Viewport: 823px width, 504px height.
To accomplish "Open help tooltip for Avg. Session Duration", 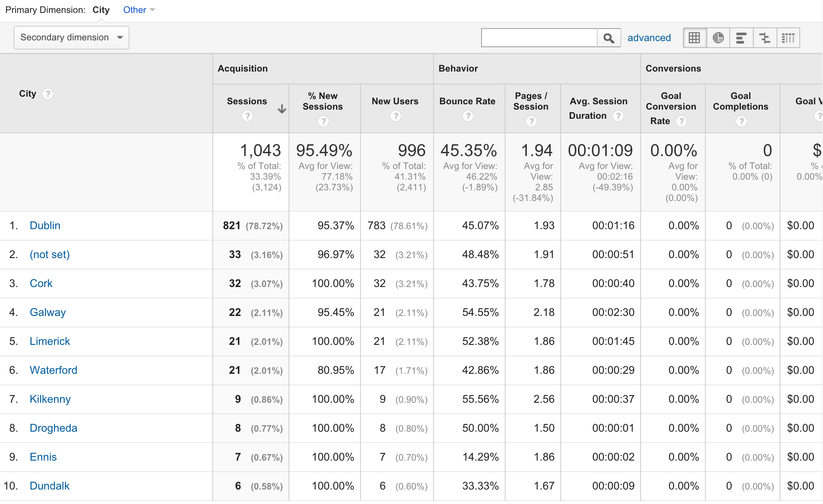I will [618, 116].
